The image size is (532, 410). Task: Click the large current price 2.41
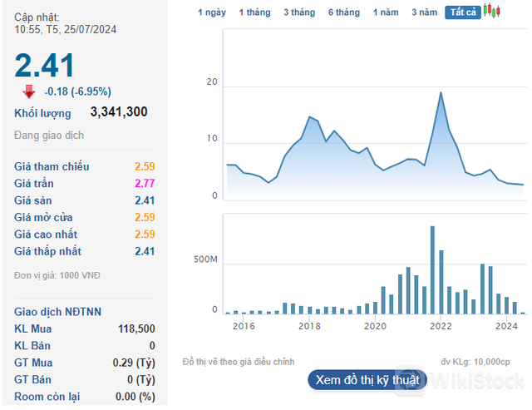44,65
